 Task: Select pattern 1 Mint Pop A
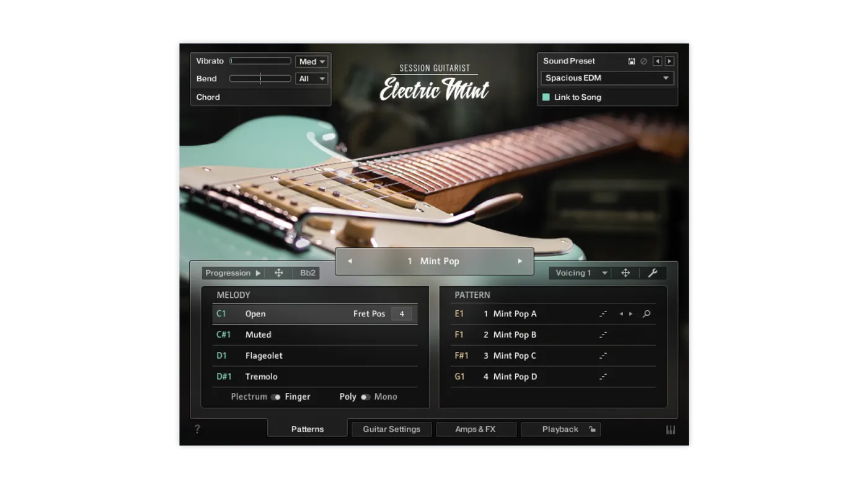(x=553, y=314)
